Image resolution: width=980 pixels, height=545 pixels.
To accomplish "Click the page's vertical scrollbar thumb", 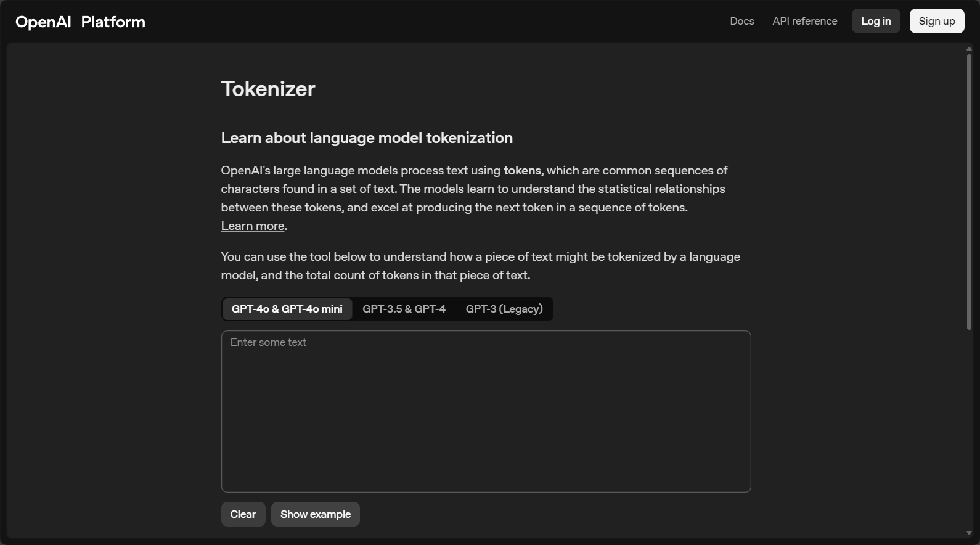I will [x=969, y=191].
